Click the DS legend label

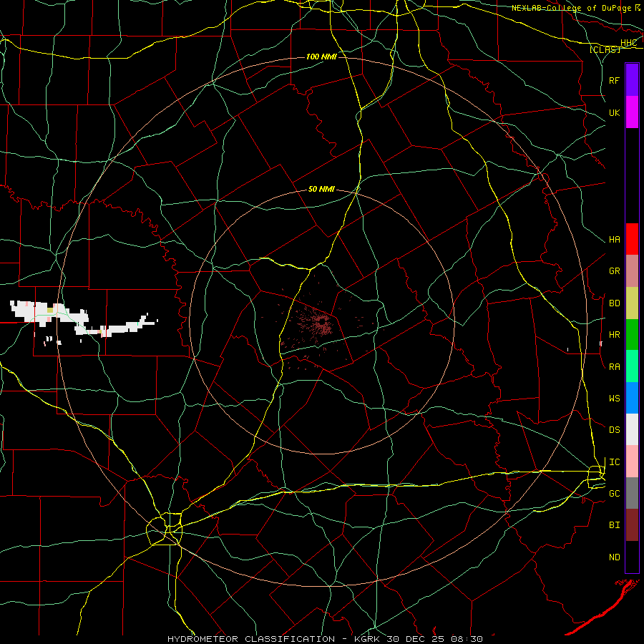[614, 430]
